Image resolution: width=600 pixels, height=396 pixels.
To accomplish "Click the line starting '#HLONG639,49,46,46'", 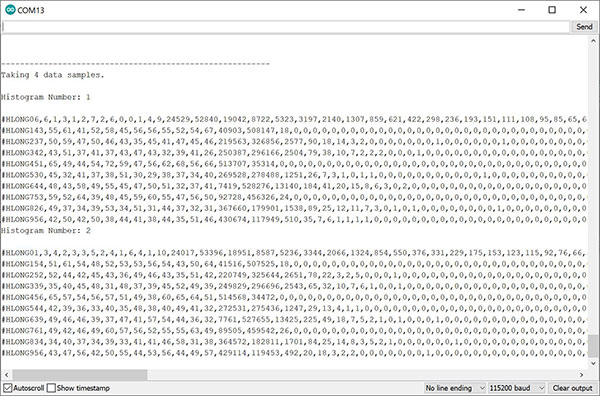I will 294,319.
